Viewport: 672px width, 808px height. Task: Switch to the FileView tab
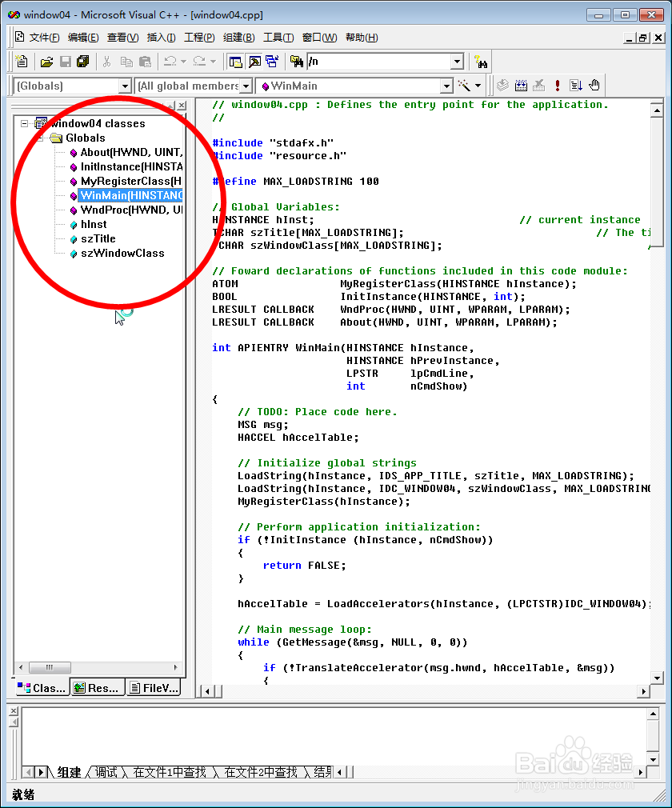pyautogui.click(x=153, y=687)
